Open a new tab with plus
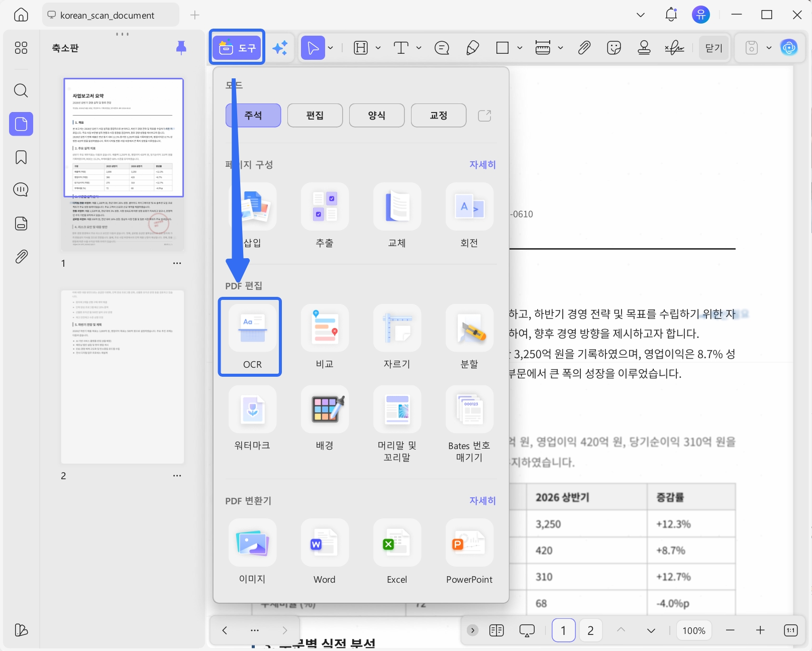 (x=195, y=15)
